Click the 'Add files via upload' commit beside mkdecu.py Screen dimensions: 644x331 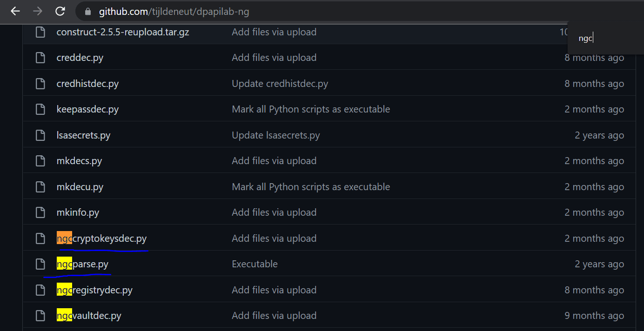(x=274, y=186)
